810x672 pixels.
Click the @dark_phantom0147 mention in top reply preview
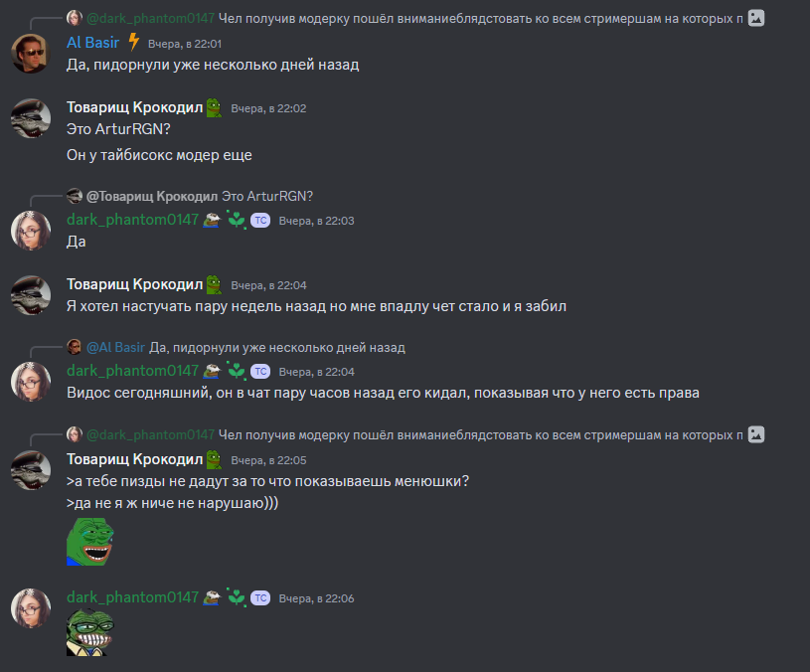click(x=150, y=18)
